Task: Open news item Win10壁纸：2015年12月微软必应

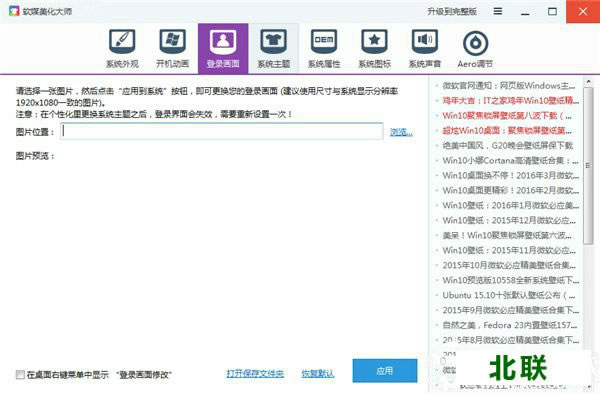Action: click(x=509, y=220)
